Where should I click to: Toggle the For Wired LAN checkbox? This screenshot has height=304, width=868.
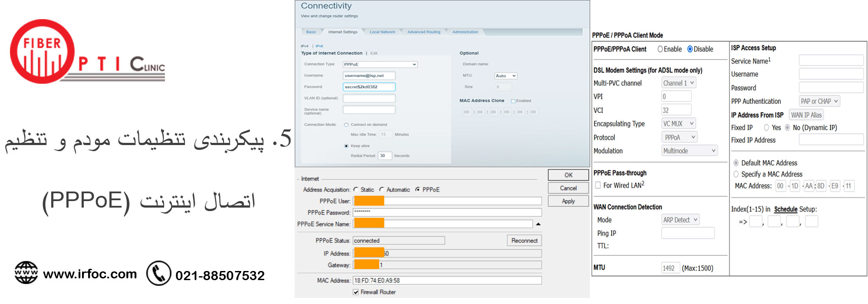tap(598, 185)
